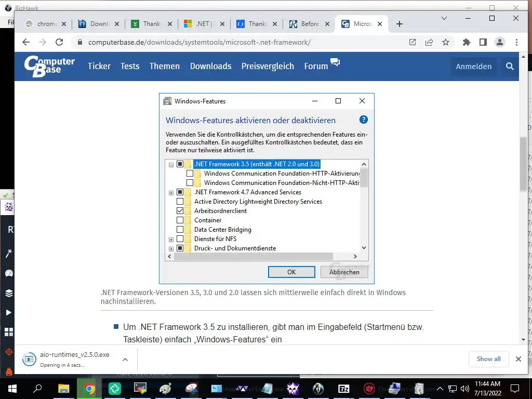Click help question mark in Windows-Features dialog
Viewport: 532px width, 399px height.
tap(363, 120)
